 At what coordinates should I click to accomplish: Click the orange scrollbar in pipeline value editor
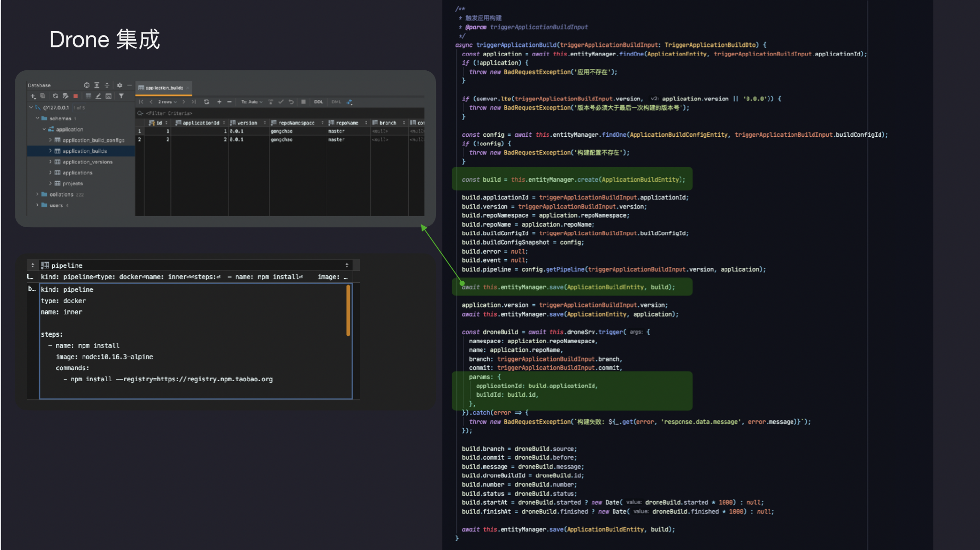point(348,310)
